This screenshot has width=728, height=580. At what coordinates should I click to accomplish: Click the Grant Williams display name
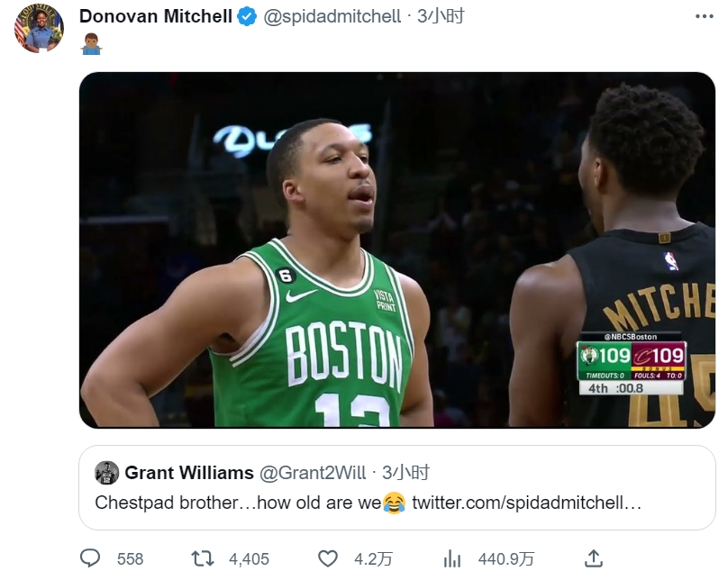point(189,473)
